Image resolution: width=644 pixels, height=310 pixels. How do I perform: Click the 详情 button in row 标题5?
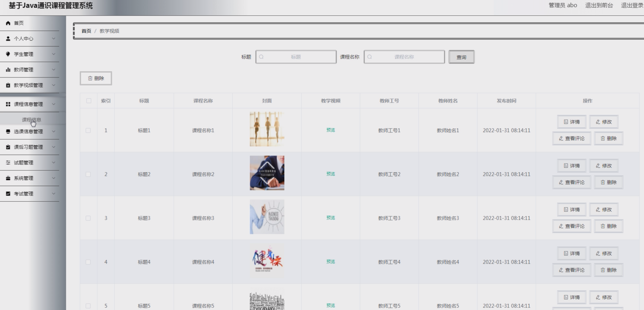click(572, 297)
